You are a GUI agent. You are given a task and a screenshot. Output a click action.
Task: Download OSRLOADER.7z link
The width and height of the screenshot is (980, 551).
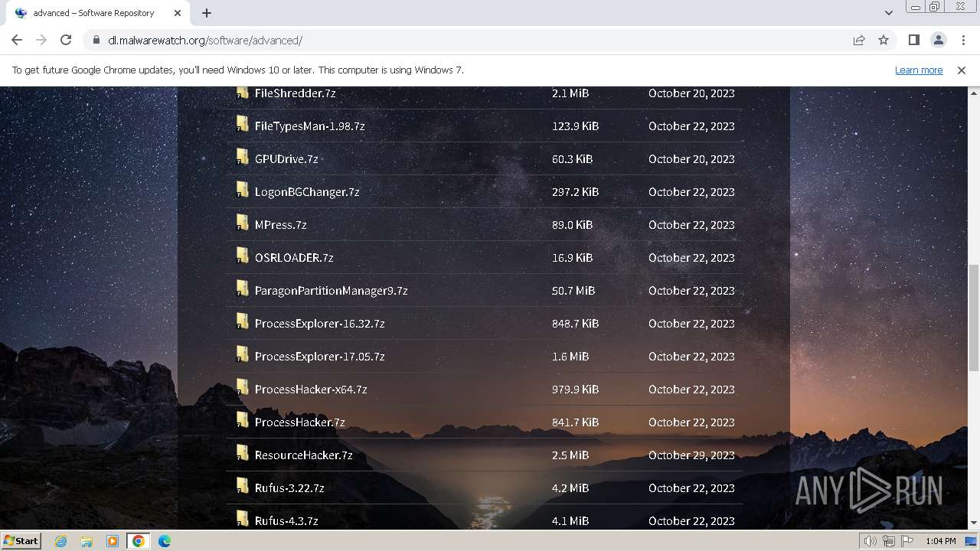[294, 258]
